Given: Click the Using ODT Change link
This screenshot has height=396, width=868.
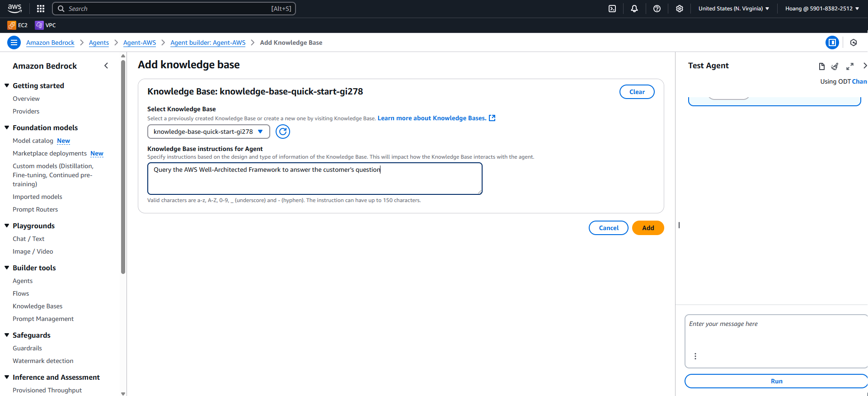Looking at the screenshot, I should 859,81.
